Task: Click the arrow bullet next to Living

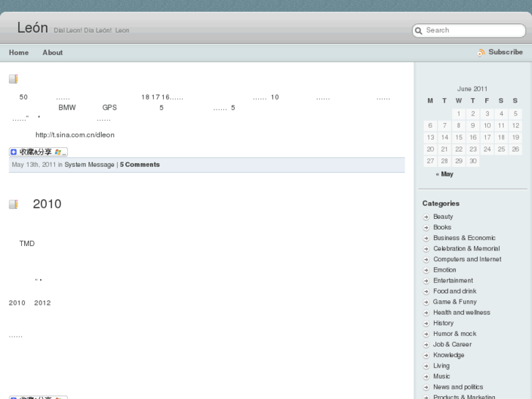Action: 426,366
